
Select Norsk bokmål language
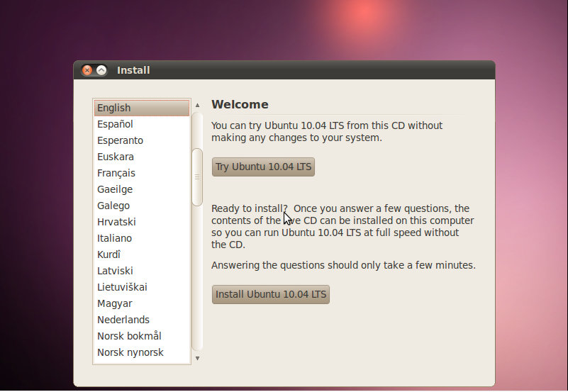[x=142, y=336]
